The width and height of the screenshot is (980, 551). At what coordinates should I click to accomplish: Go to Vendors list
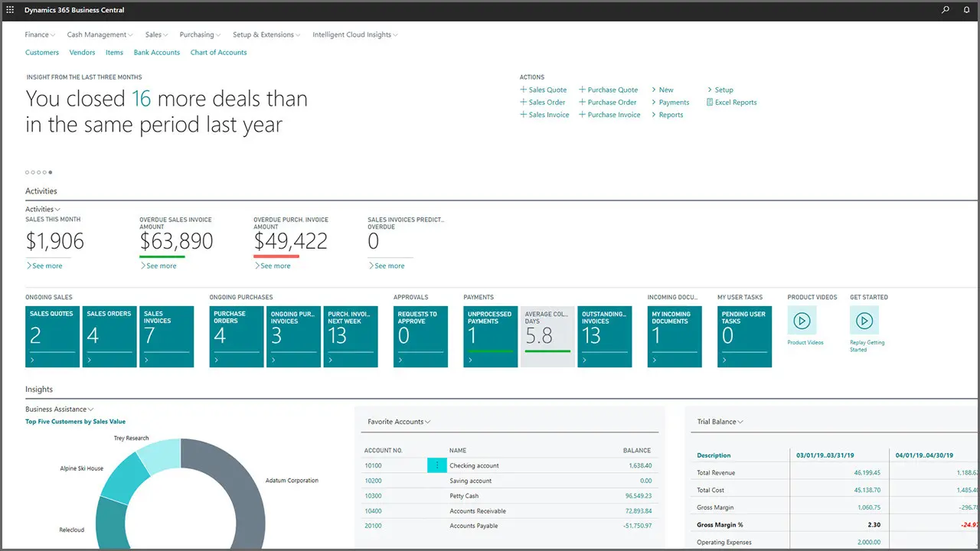(x=82, y=53)
